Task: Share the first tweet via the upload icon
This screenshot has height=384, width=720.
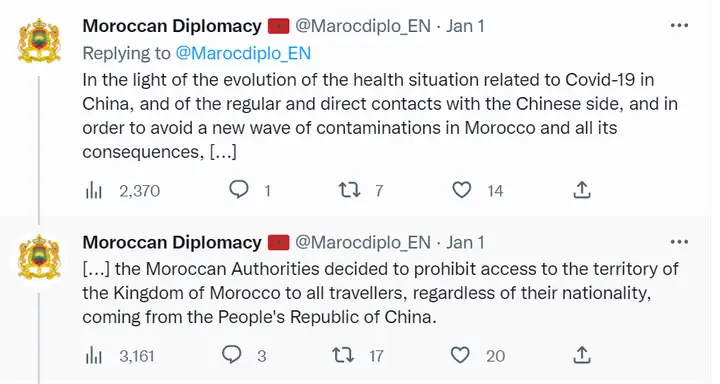Action: coord(582,189)
